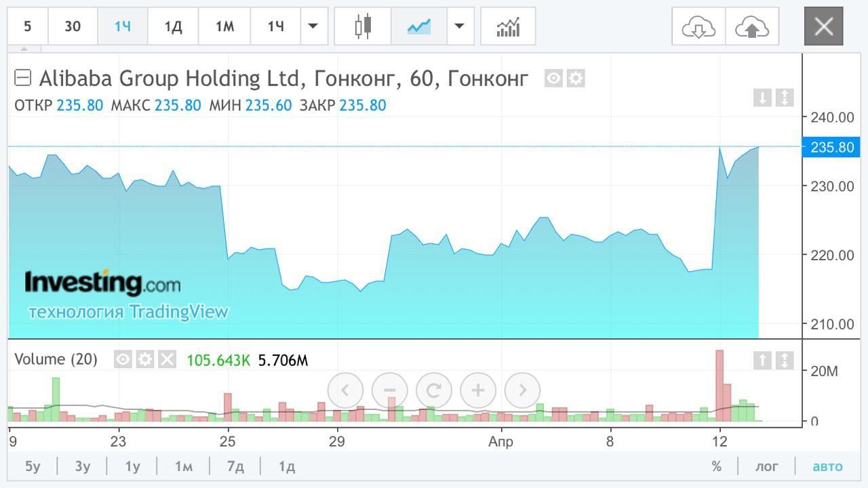
Task: Click the 105.643K volume value
Action: [x=218, y=361]
